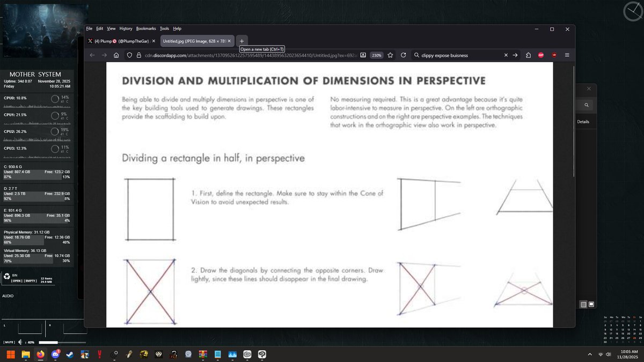Reload the page with the refresh icon
The height and width of the screenshot is (362, 644).
point(403,55)
